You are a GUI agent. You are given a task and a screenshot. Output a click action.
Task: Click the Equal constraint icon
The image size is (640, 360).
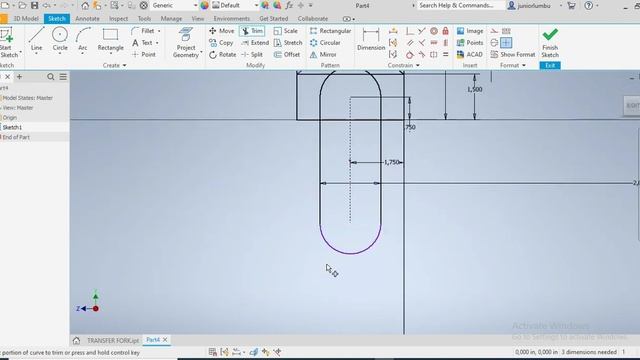tap(446, 54)
